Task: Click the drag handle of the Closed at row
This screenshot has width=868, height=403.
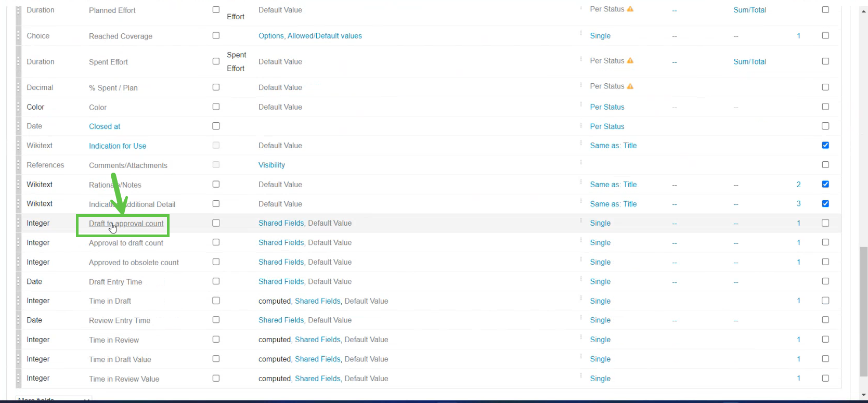Action: pos(19,126)
